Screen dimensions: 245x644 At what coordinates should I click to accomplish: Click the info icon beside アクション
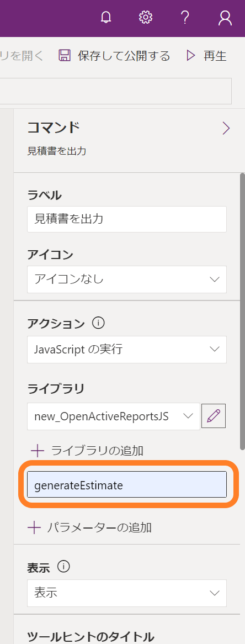pyautogui.click(x=98, y=324)
